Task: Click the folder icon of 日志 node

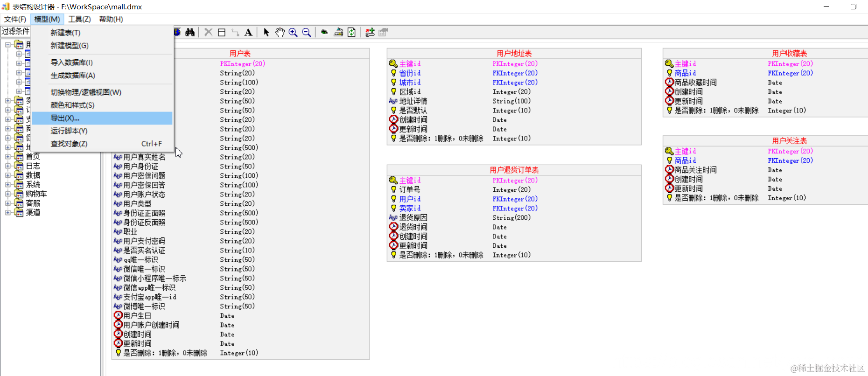Action: point(19,166)
